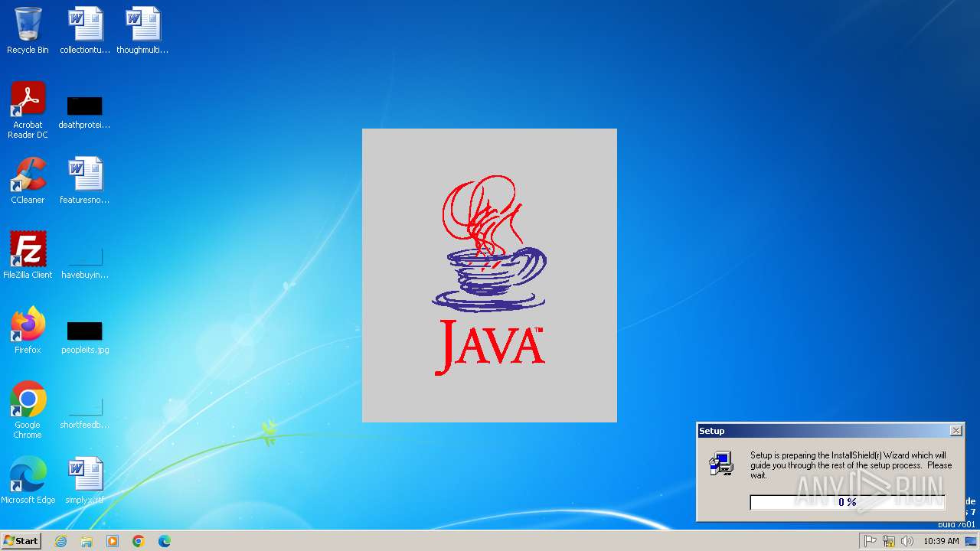Select the featuresno... Word document icon
980x551 pixels.
(x=85, y=181)
